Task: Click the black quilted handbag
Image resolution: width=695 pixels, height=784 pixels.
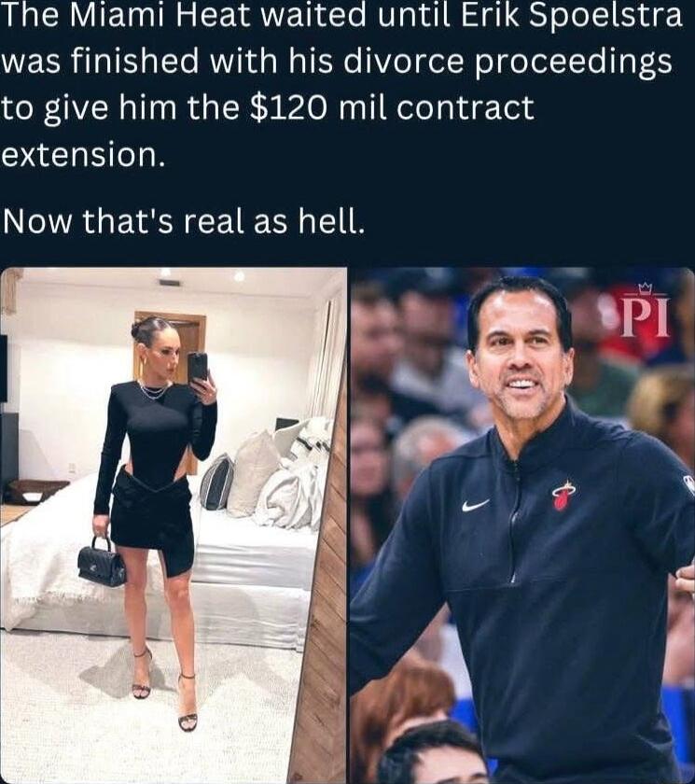Action: click(102, 562)
